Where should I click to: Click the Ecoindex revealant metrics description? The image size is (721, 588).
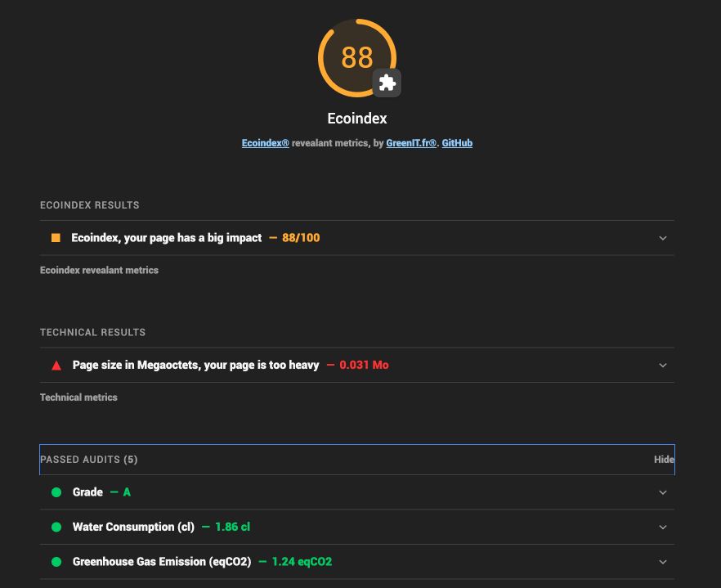[100, 271]
